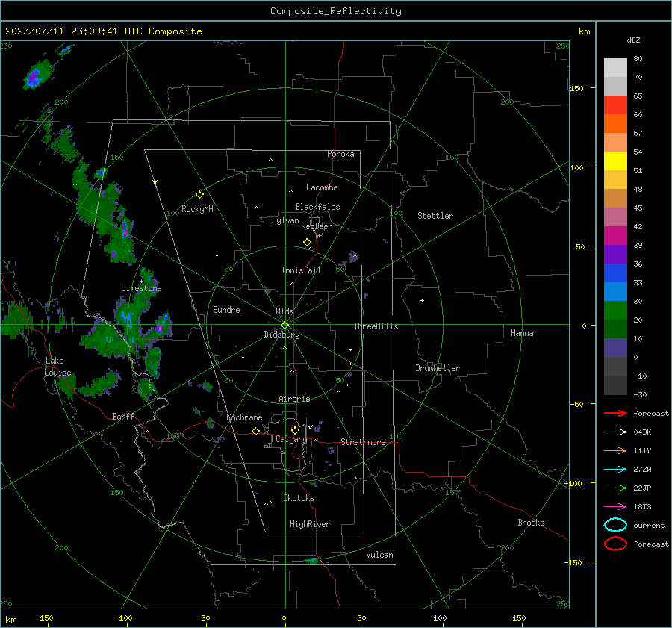This screenshot has height=628, width=672.
Task: Click the 'Ponoka' map label
Action: [340, 154]
